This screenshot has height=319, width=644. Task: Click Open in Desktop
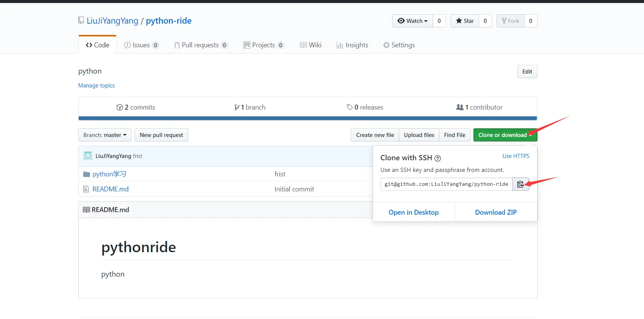pos(413,212)
